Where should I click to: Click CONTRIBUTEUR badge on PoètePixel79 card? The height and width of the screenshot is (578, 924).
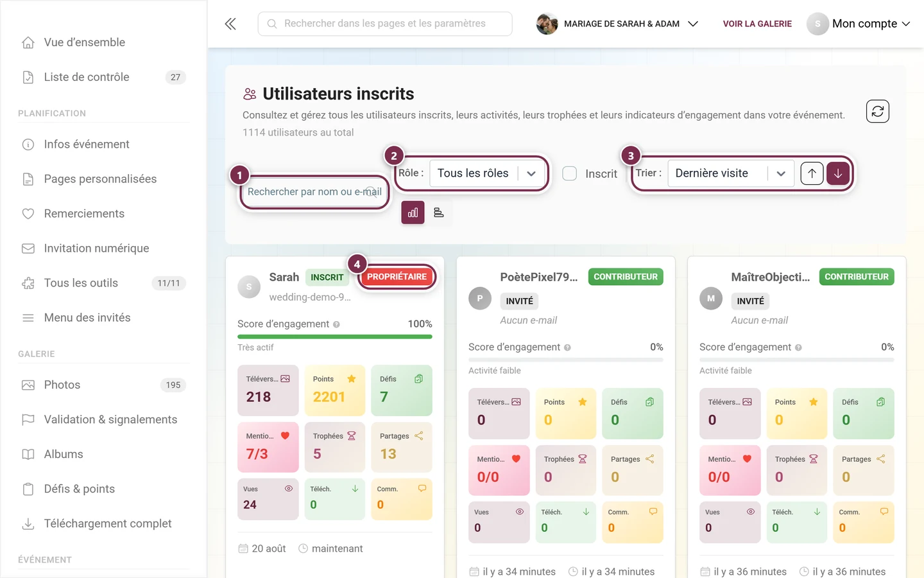(626, 277)
